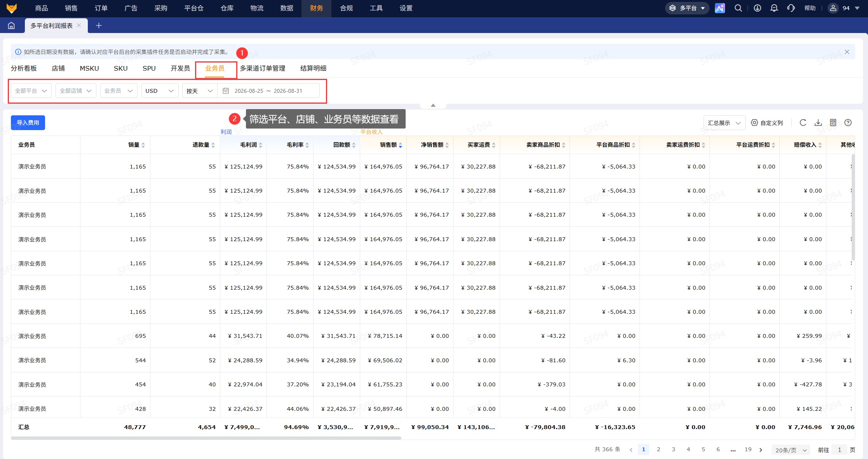Click the goto page number input

tap(839, 450)
